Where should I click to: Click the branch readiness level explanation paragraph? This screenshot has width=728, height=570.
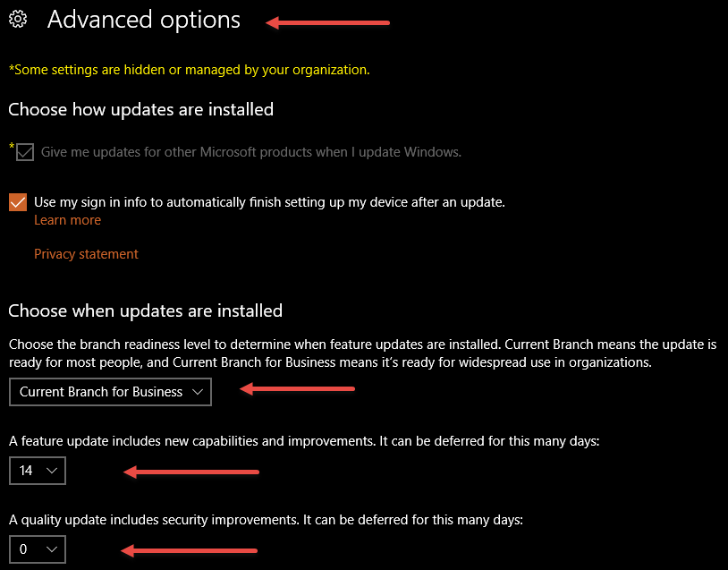point(362,353)
